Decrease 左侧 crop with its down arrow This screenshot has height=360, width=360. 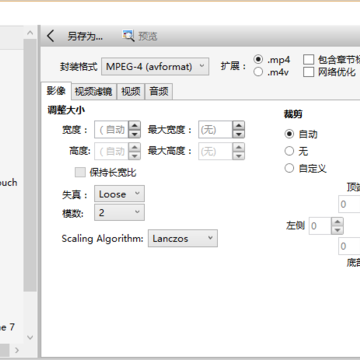tap(337, 230)
